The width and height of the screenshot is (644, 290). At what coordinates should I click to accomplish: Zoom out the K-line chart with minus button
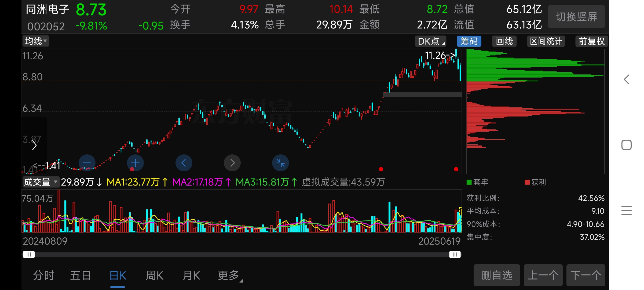tap(87, 163)
